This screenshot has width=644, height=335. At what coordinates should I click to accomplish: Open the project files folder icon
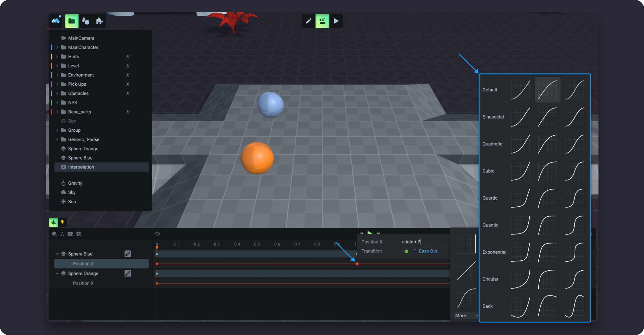point(72,21)
